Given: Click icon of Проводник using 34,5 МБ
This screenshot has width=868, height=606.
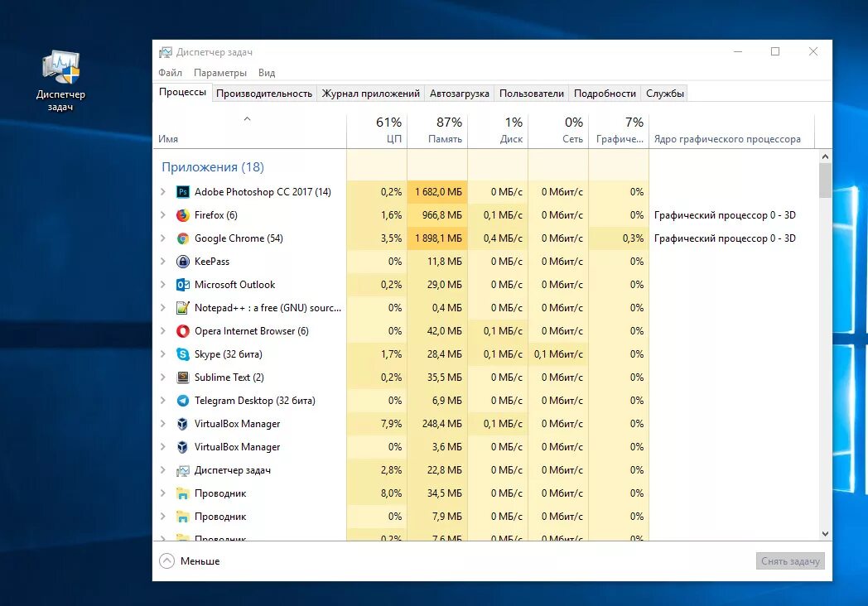Looking at the screenshot, I should (x=183, y=493).
